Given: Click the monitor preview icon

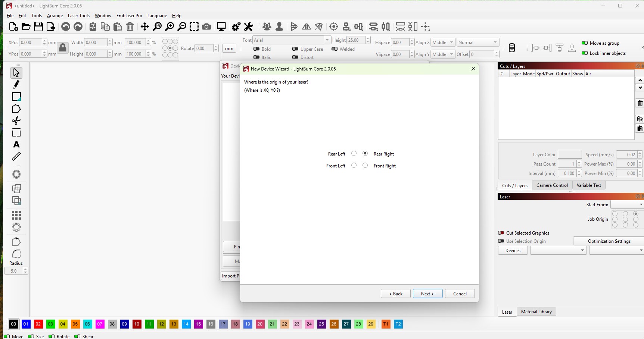Looking at the screenshot, I should click(221, 26).
